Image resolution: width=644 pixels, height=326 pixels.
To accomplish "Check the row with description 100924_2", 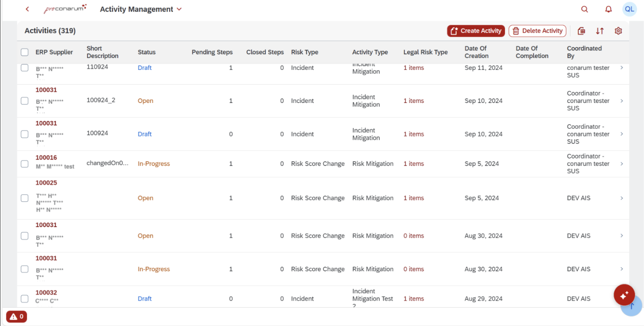I will pos(25,101).
